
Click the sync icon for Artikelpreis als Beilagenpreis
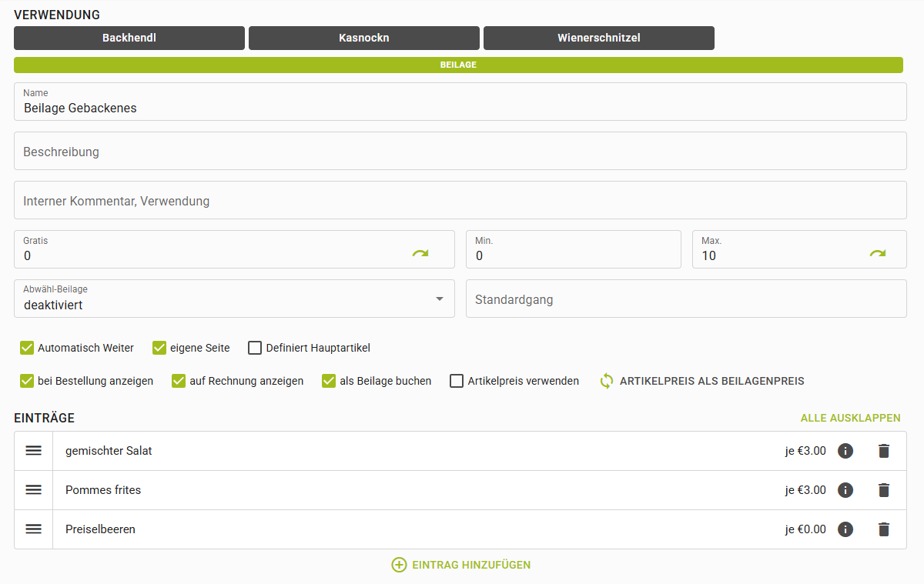tap(607, 381)
